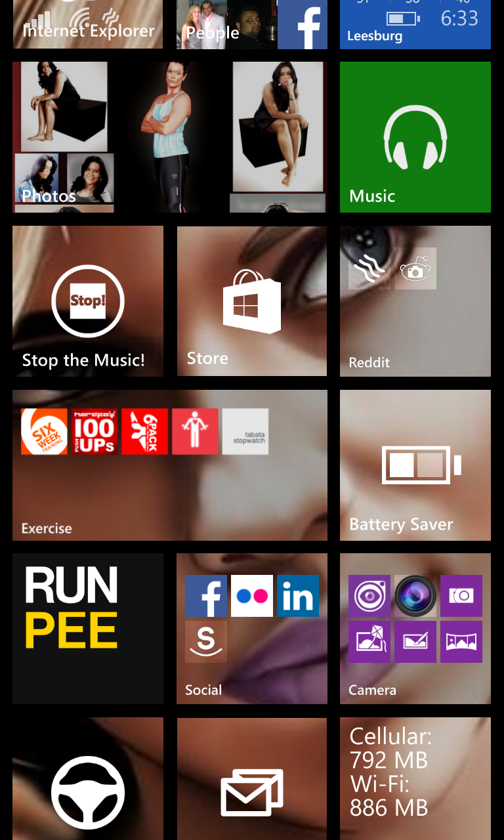Tap the LinkedIn icon in Social folder
Screen dimensions: 504x840
[298, 596]
